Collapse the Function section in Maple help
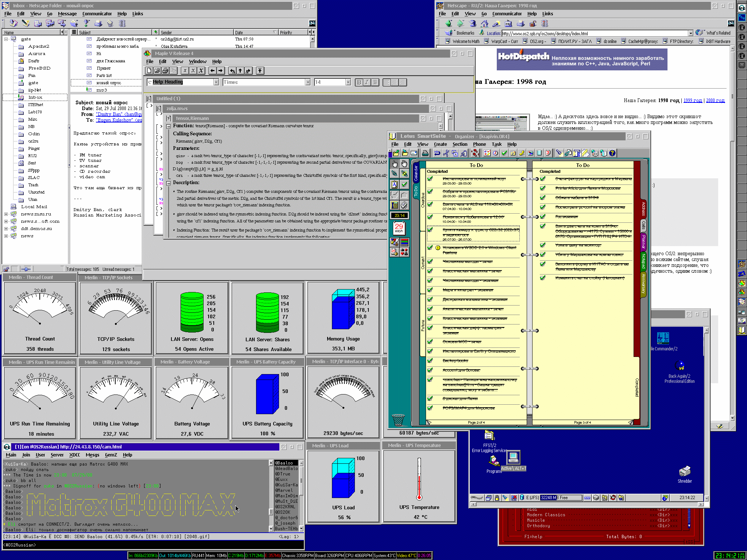Screen dimensions: 747x560 (x=169, y=126)
